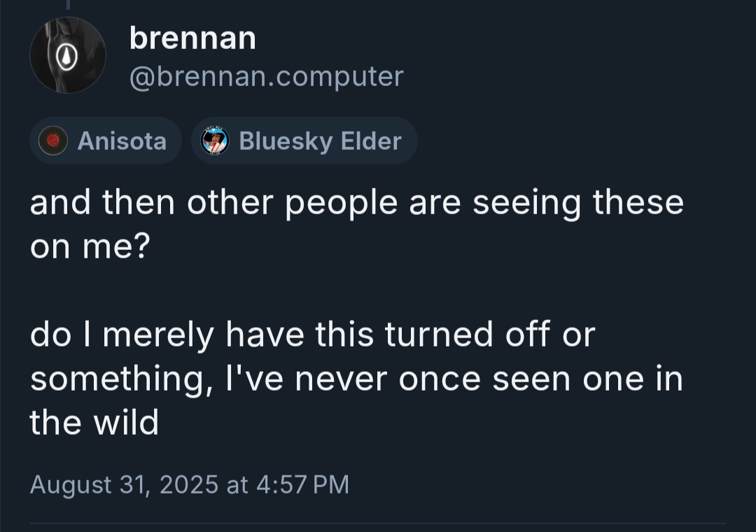This screenshot has height=532, width=756.
Task: Click the droplet symbol inside the avatar
Action: (68, 56)
